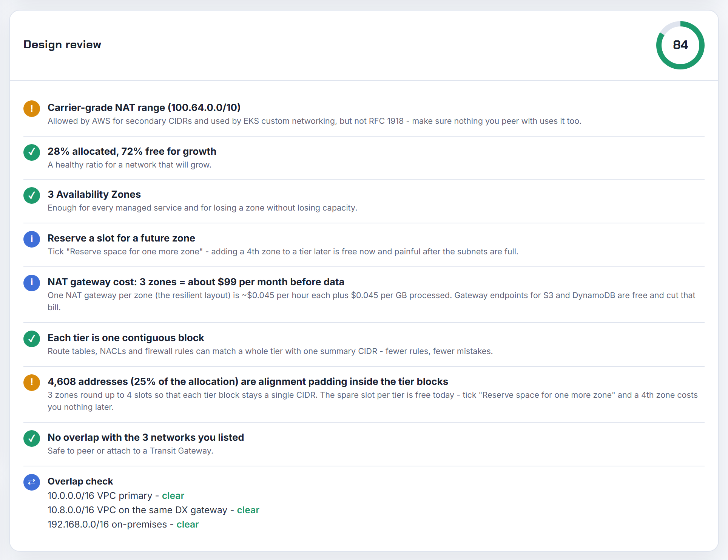Click the clear status for VPC primary
Image resolution: width=728 pixels, height=560 pixels.
click(x=173, y=495)
